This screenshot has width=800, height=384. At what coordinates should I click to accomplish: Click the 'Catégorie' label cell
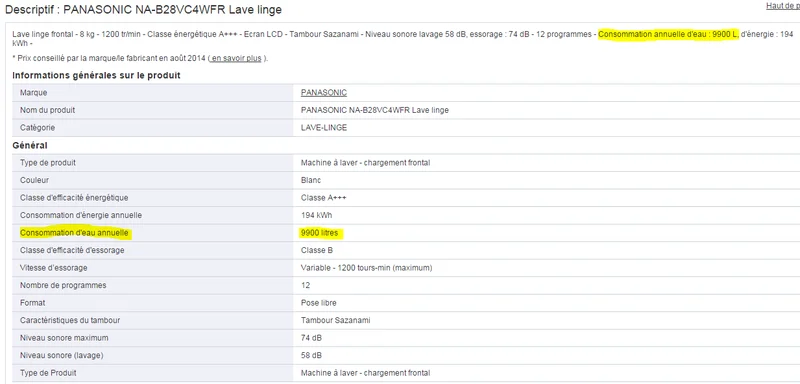click(x=153, y=127)
